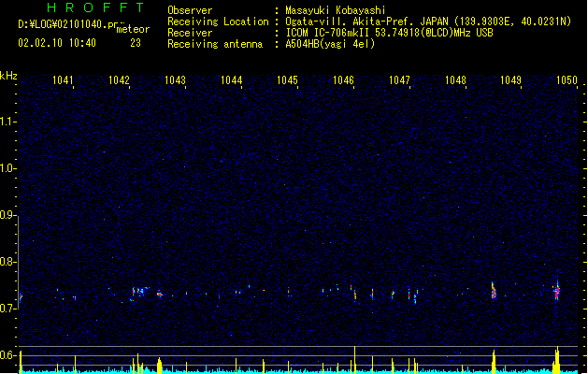The height and width of the screenshot is (374, 588).
Task: Click the meteor label
Action: click(133, 29)
